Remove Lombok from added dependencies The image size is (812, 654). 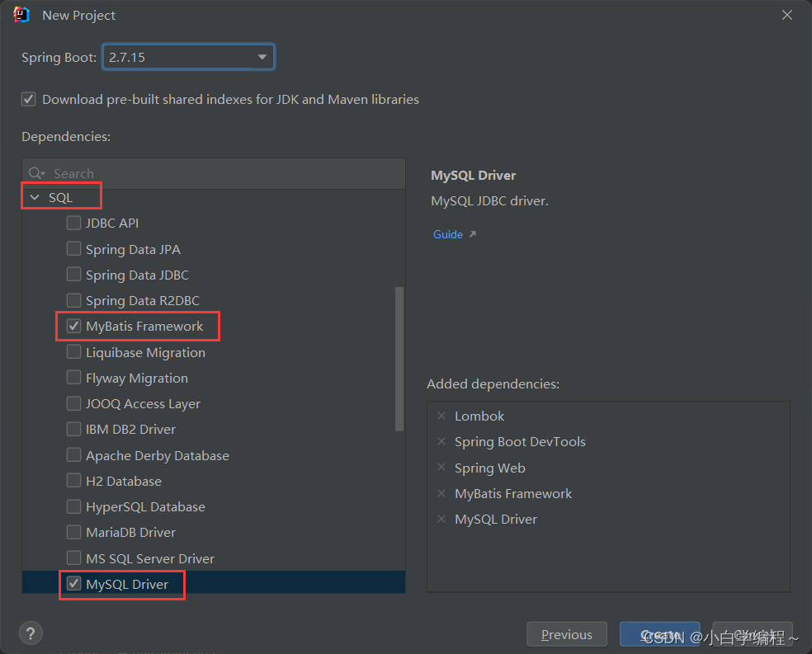click(441, 416)
